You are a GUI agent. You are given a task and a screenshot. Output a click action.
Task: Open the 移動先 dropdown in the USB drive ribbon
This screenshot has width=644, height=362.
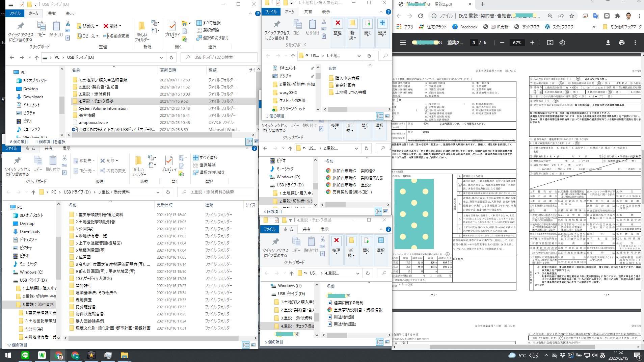point(87,26)
